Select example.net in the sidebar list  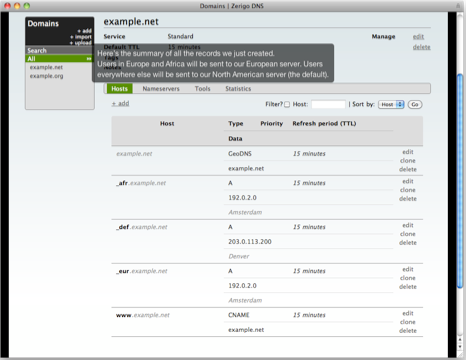pyautogui.click(x=46, y=67)
